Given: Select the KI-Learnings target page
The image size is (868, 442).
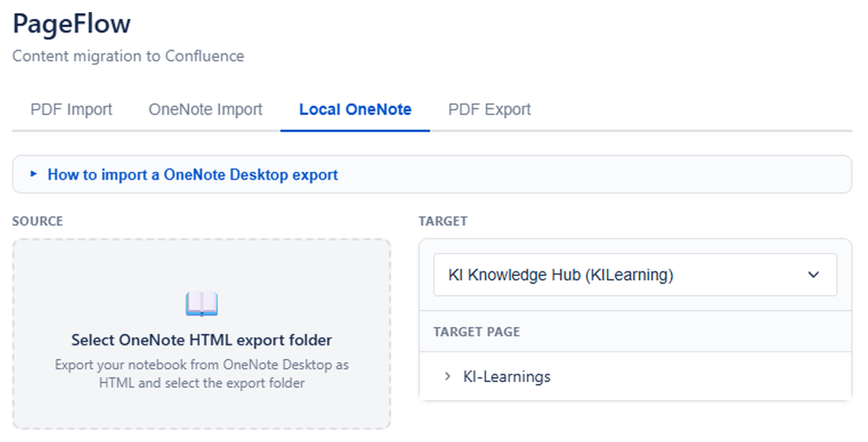Looking at the screenshot, I should (x=506, y=377).
